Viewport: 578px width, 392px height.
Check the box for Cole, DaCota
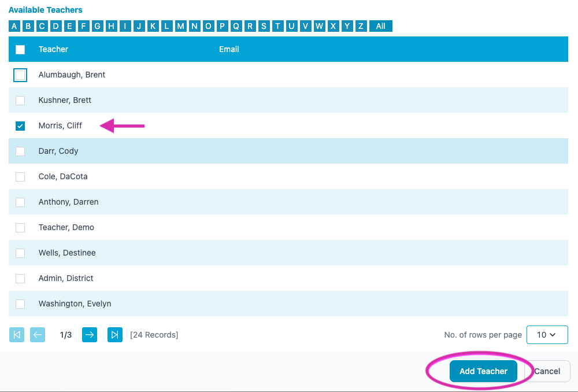point(20,177)
